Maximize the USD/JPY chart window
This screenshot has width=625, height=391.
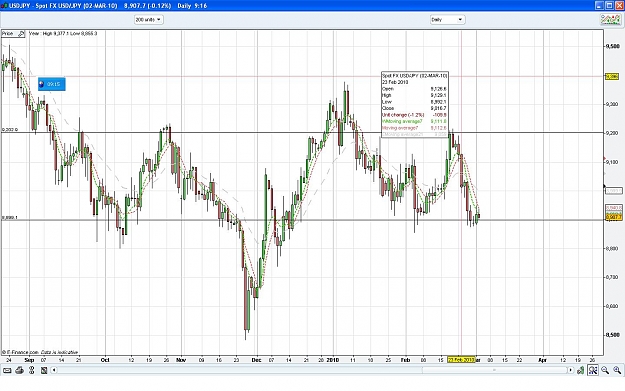click(609, 5)
